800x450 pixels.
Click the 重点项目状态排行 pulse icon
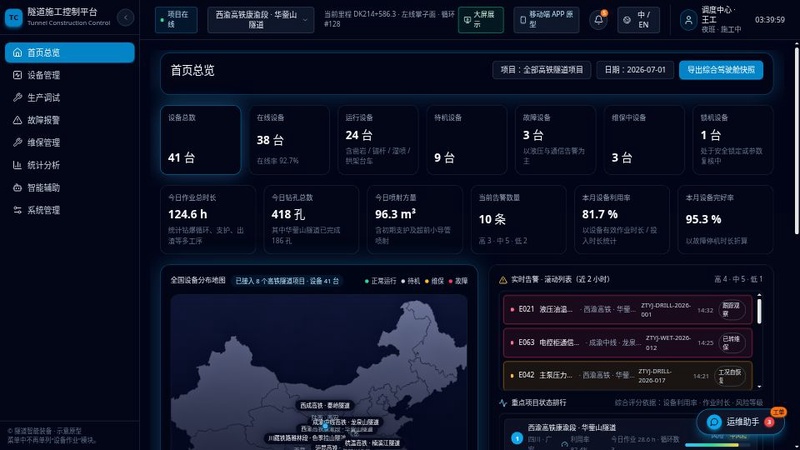point(503,403)
